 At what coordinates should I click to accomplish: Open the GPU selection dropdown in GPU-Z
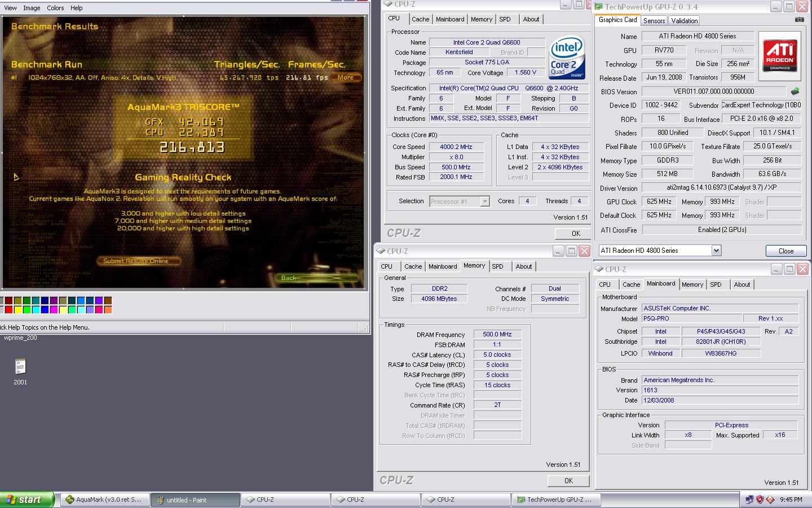click(x=716, y=251)
